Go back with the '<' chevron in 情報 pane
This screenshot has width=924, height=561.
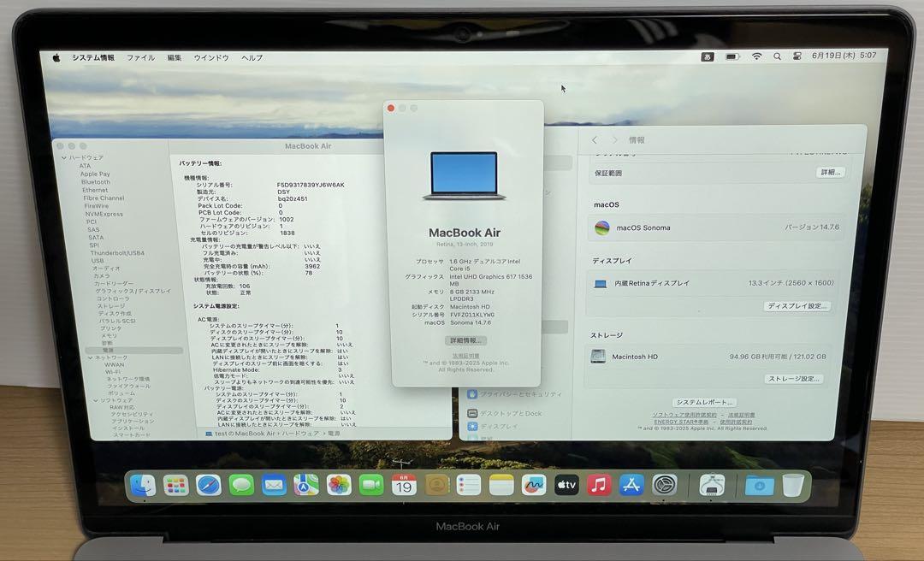tap(595, 140)
